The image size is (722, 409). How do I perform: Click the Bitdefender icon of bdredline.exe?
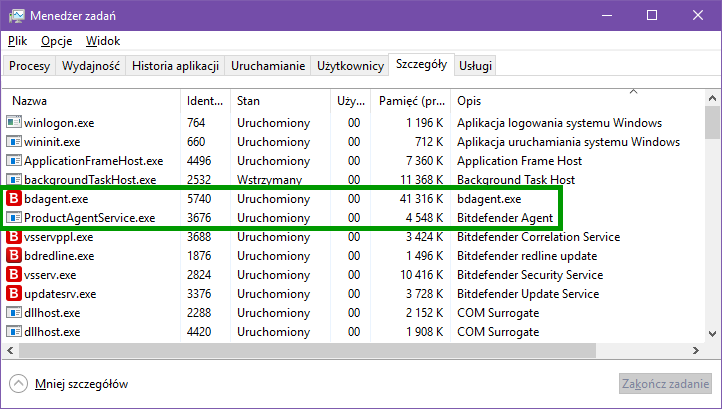(x=14, y=256)
